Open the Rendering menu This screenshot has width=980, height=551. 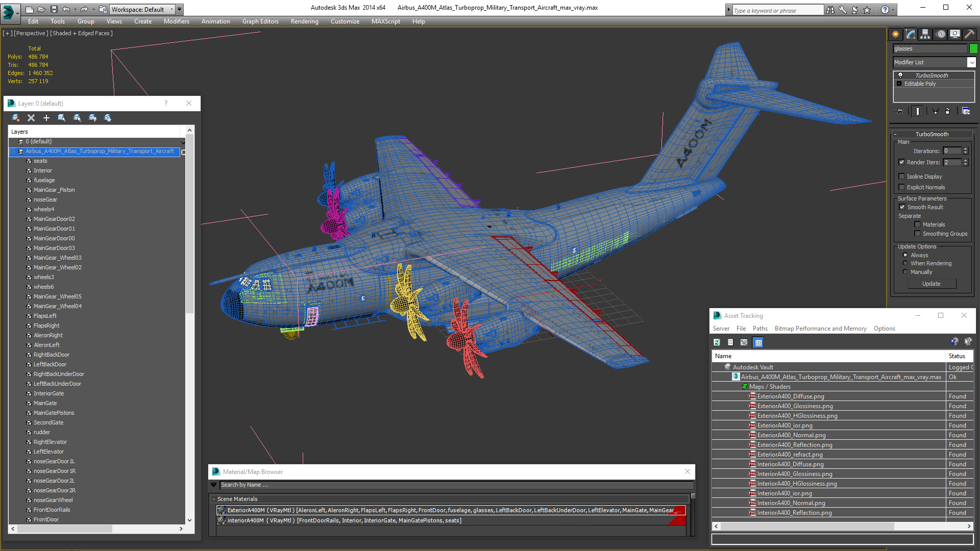click(x=304, y=21)
